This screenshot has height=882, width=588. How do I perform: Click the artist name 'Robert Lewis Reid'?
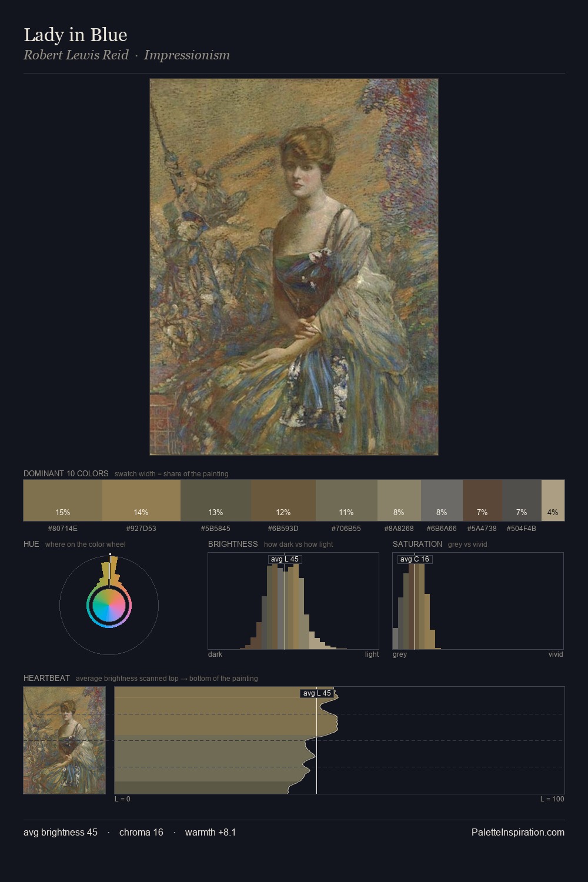(x=76, y=55)
